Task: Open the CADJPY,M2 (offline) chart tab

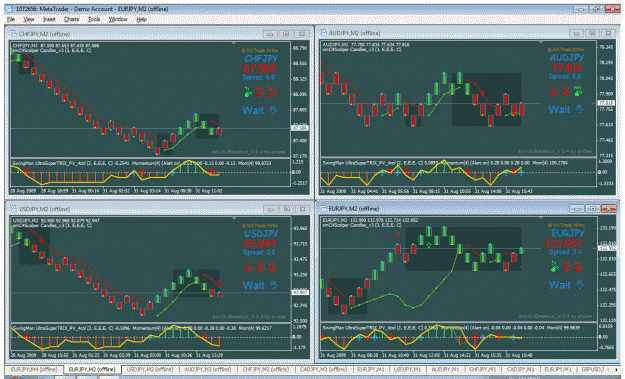Action: pos(323,369)
